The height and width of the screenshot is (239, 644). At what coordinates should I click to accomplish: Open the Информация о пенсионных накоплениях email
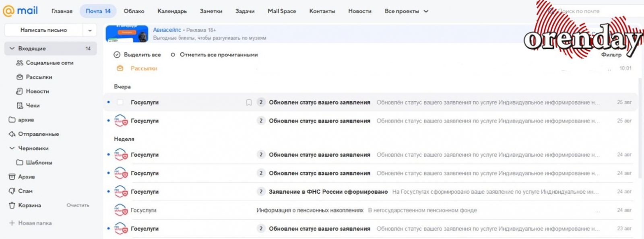coord(310,210)
